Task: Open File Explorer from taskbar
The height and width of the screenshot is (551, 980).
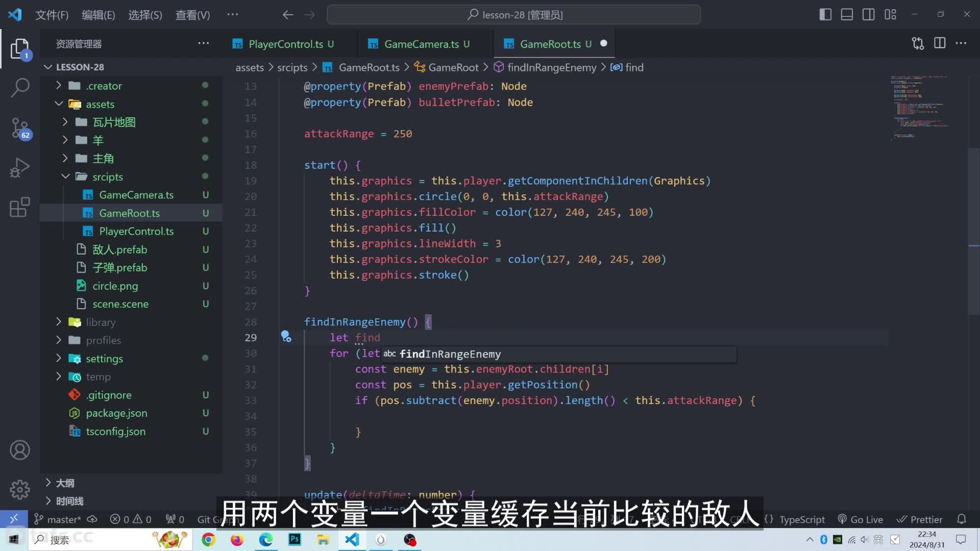Action: 323,539
